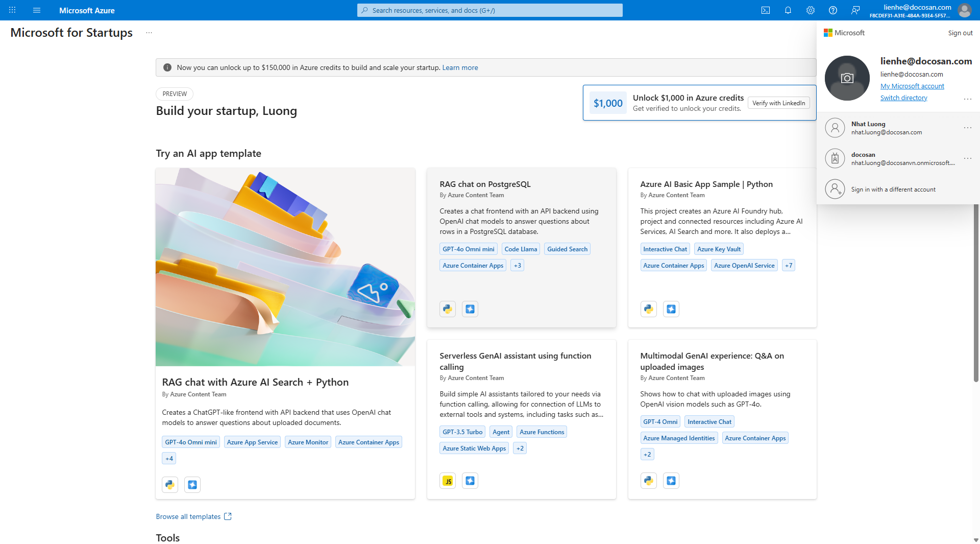This screenshot has height=544, width=980.
Task: Click the Code Llama tag
Action: [521, 249]
